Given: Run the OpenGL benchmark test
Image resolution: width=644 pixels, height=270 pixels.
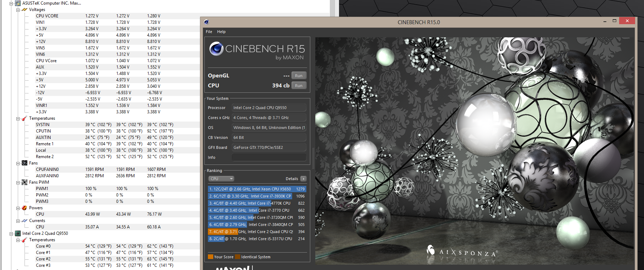Looking at the screenshot, I should pyautogui.click(x=299, y=76).
